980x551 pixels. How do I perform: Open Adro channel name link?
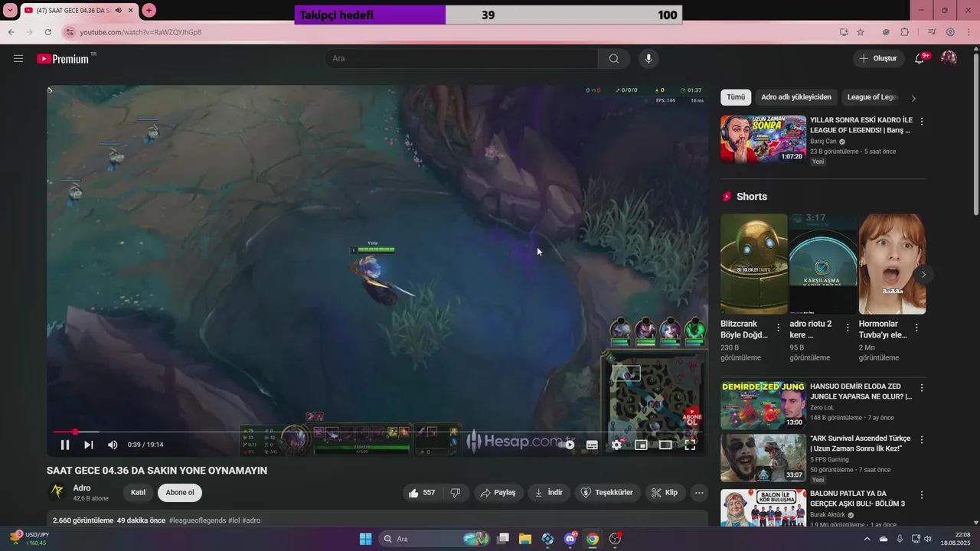82,487
